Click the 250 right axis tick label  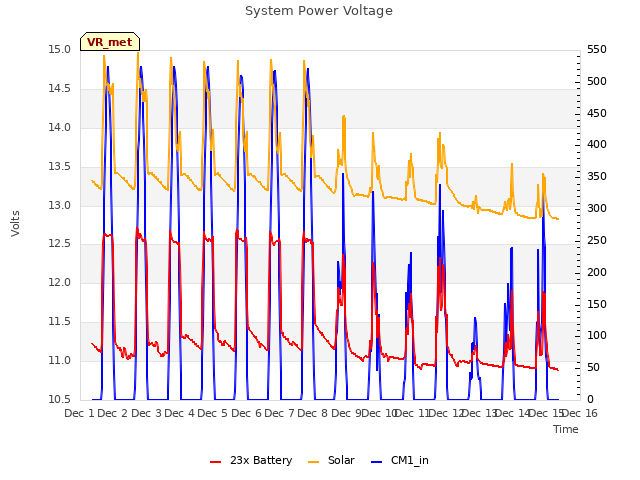coord(597,240)
